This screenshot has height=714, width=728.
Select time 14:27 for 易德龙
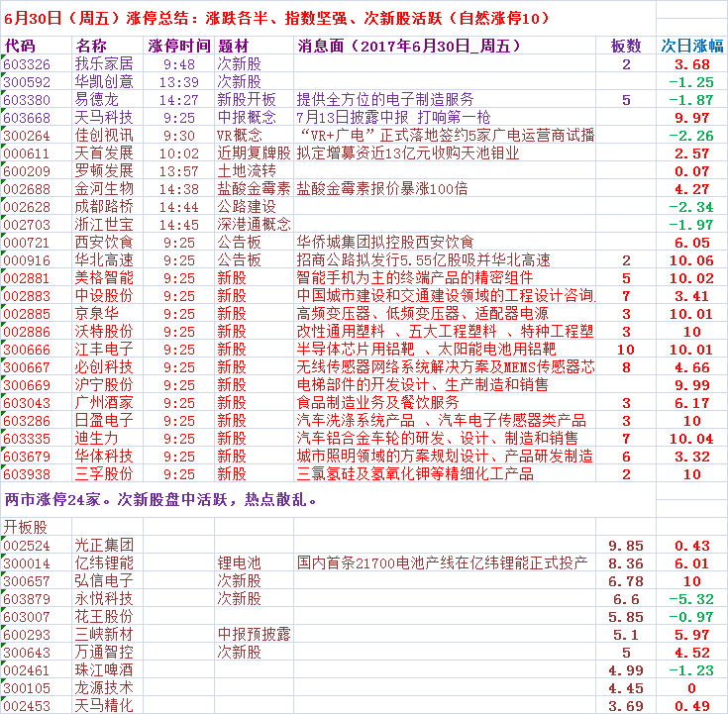pos(178,100)
